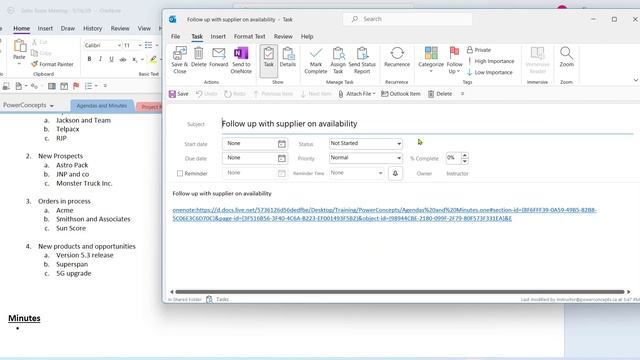Open the Categorize color menu
640x360 pixels.
pyautogui.click(x=431, y=59)
